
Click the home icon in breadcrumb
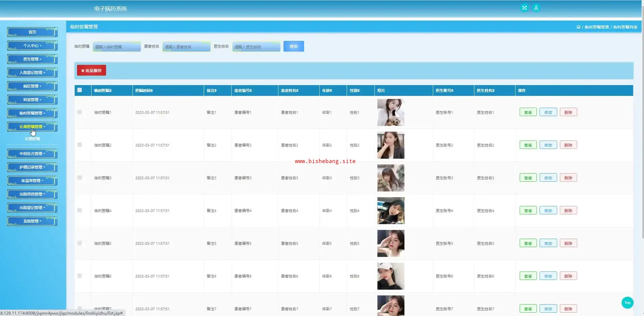(x=578, y=27)
